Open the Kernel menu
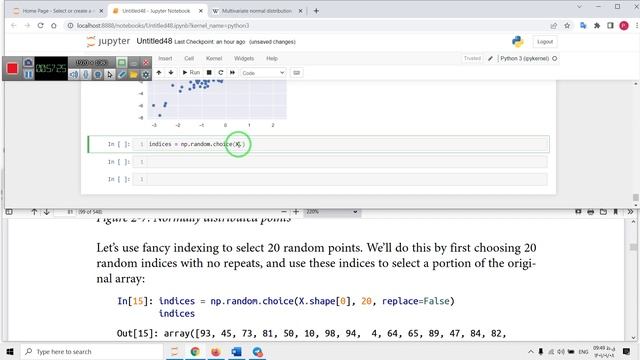This screenshot has height=360, width=640. pos(214,58)
